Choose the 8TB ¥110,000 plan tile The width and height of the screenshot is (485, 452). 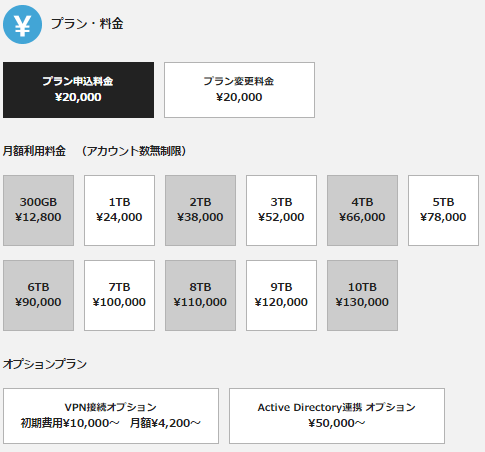coord(200,295)
